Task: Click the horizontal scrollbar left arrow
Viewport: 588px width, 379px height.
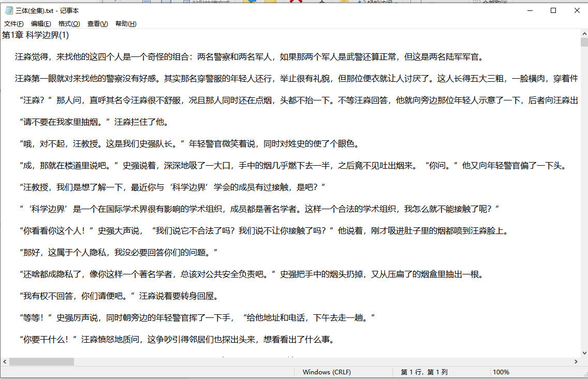Action: pos(5,362)
